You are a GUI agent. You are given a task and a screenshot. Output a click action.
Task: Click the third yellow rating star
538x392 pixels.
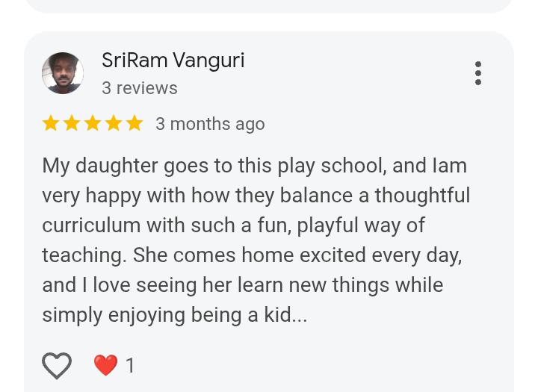pyautogui.click(x=93, y=123)
